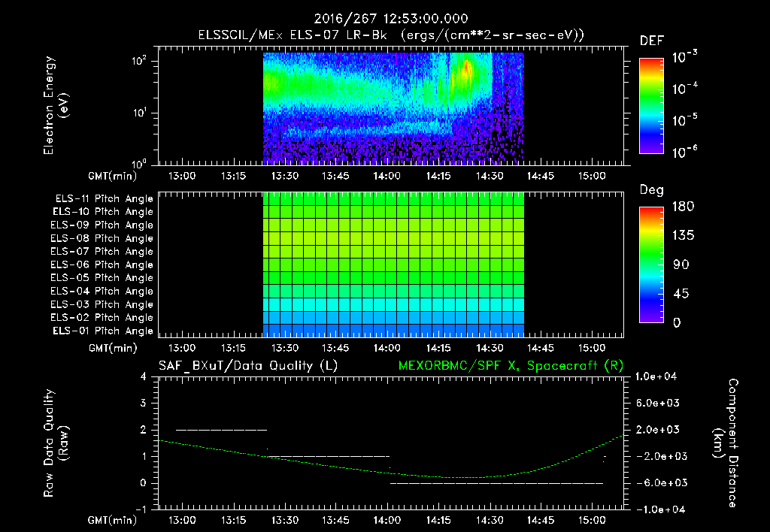Select the ELS-03 Pitch Angle row label
This screenshot has width=770, height=532.
point(102,304)
